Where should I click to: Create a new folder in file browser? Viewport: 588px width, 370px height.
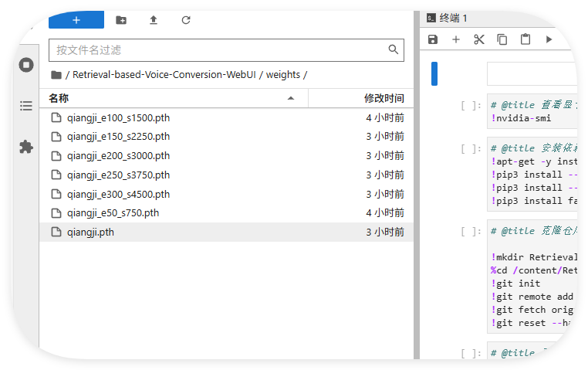[121, 20]
